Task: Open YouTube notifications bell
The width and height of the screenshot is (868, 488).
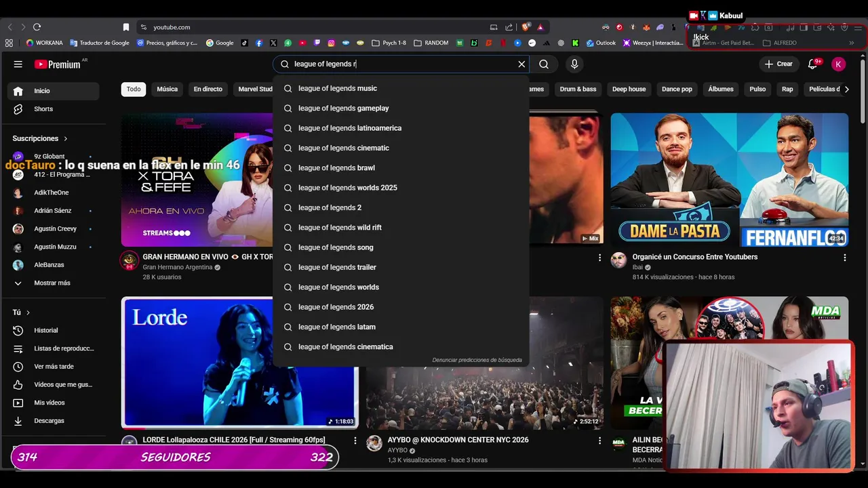Action: coord(812,64)
